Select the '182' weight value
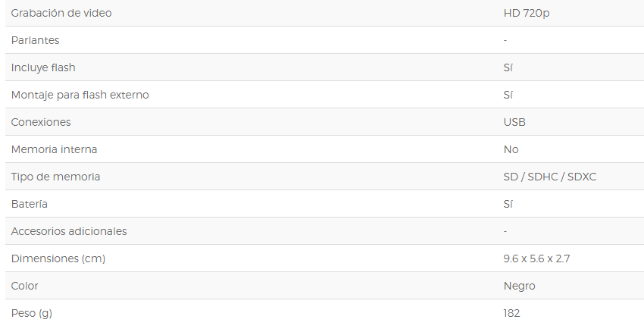644x332 pixels. pos(511,314)
